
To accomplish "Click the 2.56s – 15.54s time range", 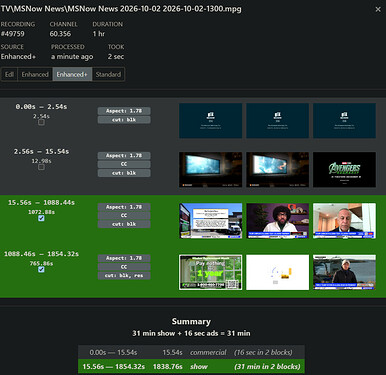I will pos(41,151).
